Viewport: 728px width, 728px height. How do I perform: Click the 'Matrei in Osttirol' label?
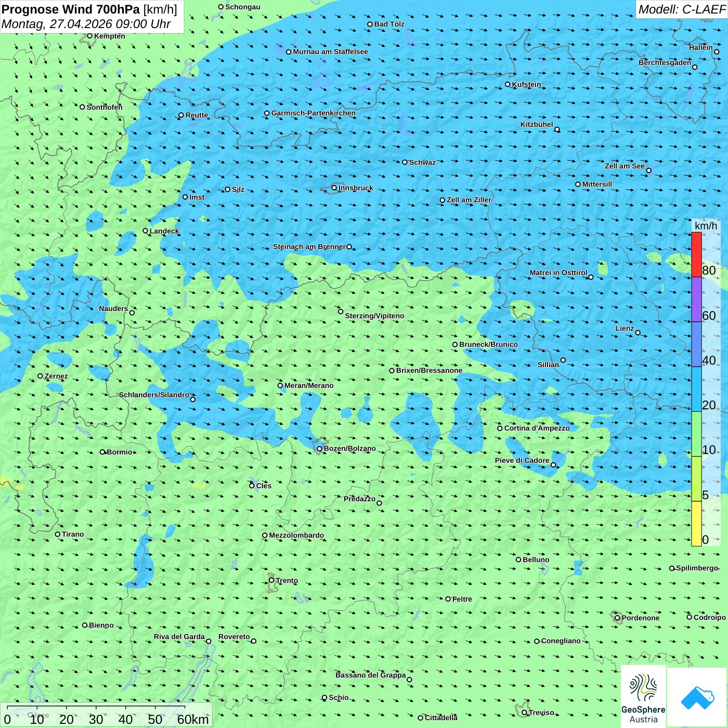coord(558,272)
